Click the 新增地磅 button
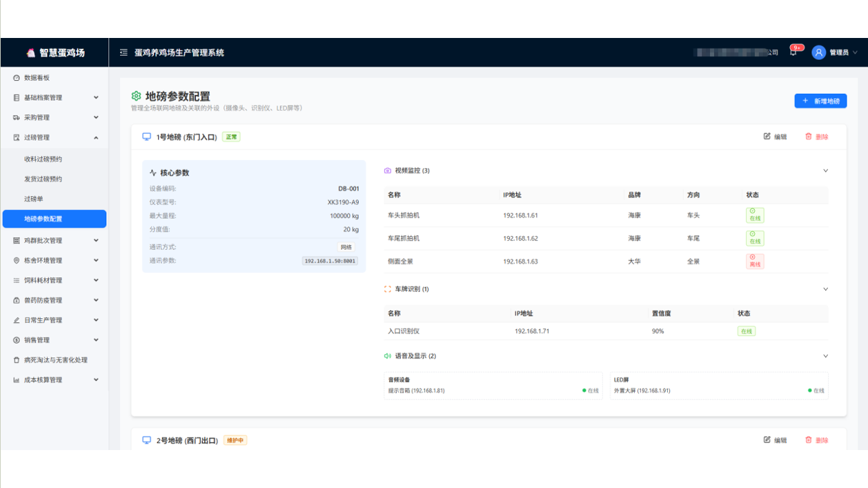This screenshot has height=488, width=868. pos(820,101)
